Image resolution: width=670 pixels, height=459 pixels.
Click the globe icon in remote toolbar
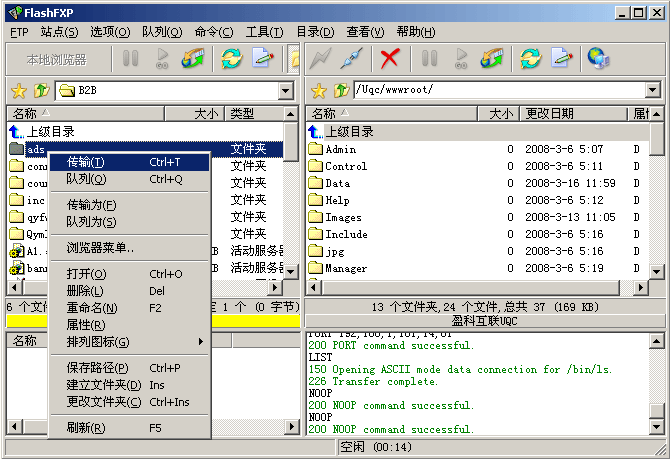[597, 59]
